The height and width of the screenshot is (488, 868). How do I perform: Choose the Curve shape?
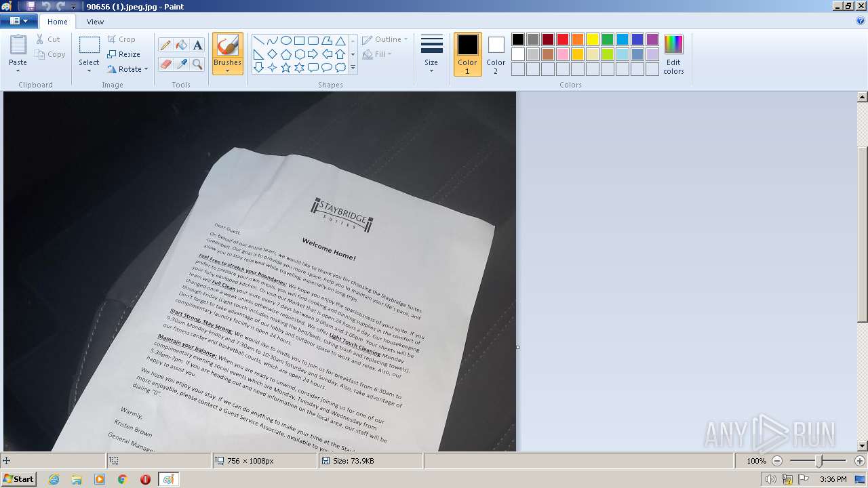coord(272,41)
